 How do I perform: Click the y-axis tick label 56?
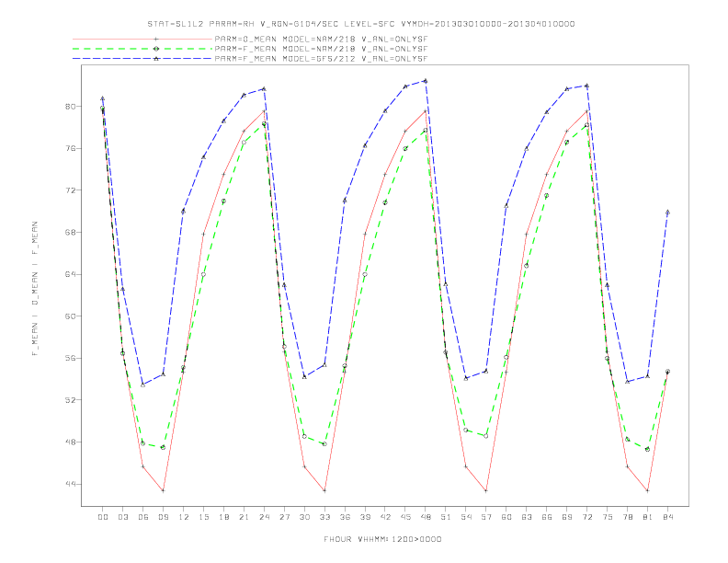(69, 358)
